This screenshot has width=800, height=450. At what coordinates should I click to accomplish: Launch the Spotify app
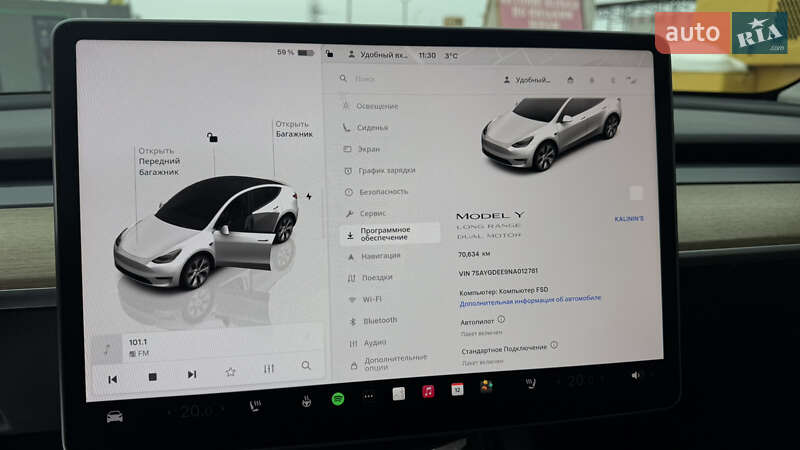(x=338, y=399)
